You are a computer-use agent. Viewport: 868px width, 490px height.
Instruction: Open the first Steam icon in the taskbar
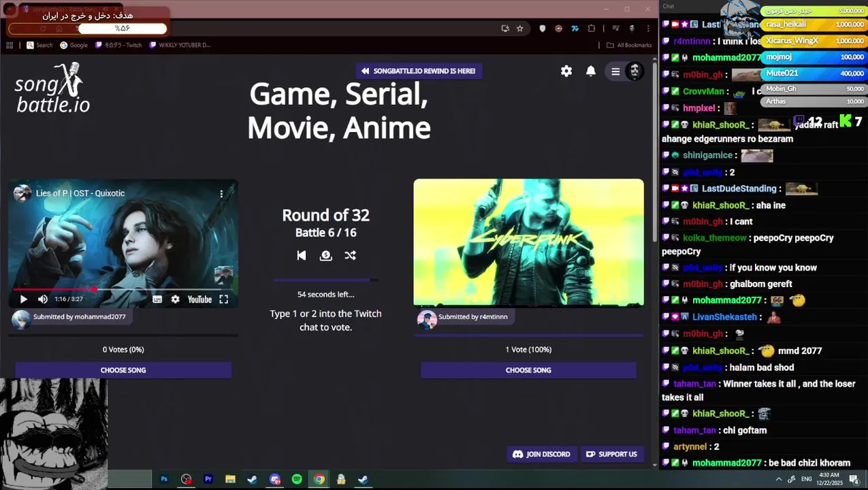click(x=252, y=479)
